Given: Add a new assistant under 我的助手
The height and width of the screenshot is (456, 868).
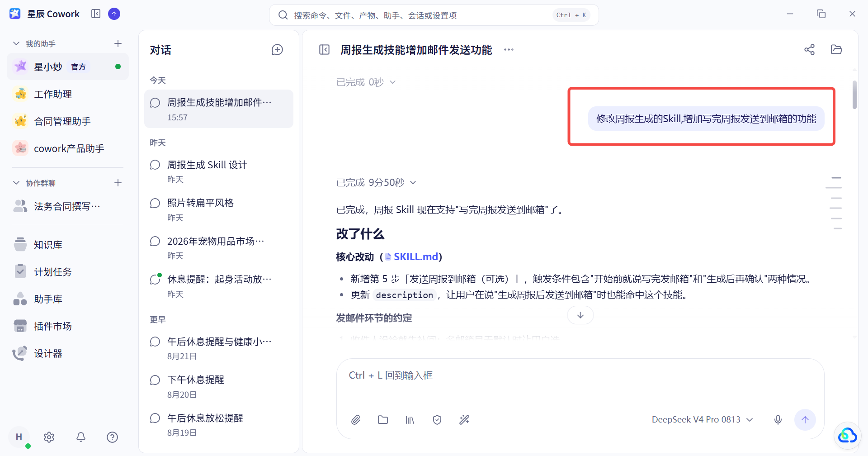Looking at the screenshot, I should (118, 43).
